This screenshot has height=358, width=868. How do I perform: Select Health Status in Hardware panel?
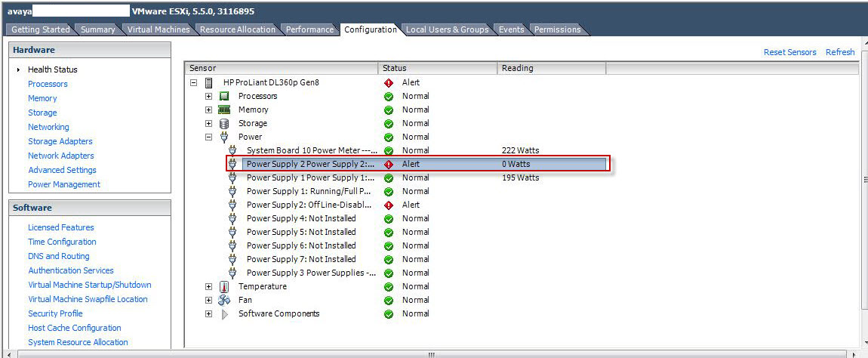tap(53, 69)
